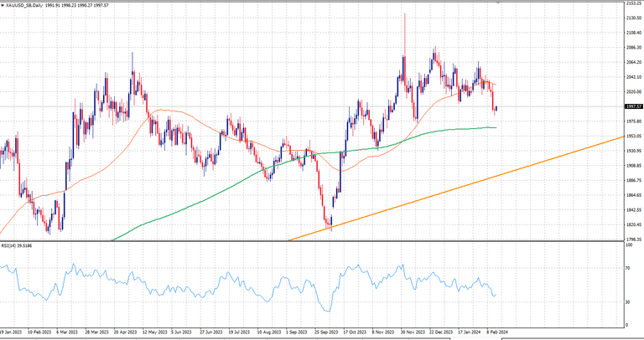The height and width of the screenshot is (340, 644).
Task: Click the RSI 70 level label
Action: tap(628, 269)
